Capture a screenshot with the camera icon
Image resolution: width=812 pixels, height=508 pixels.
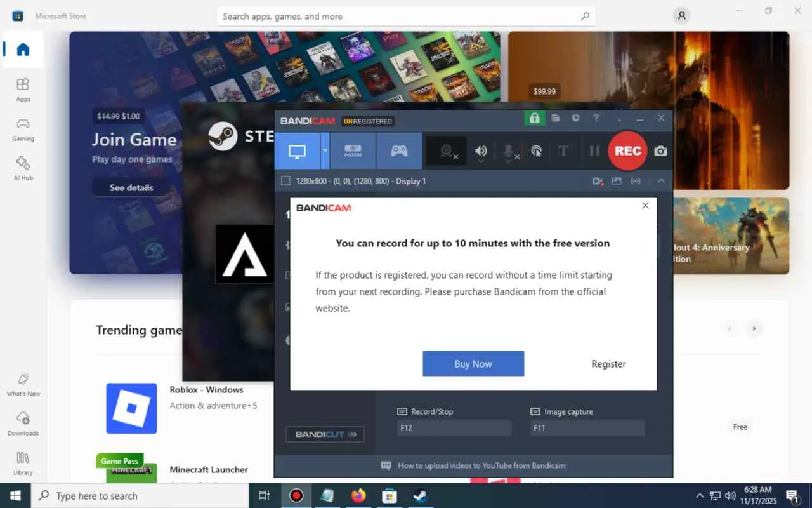(x=660, y=151)
